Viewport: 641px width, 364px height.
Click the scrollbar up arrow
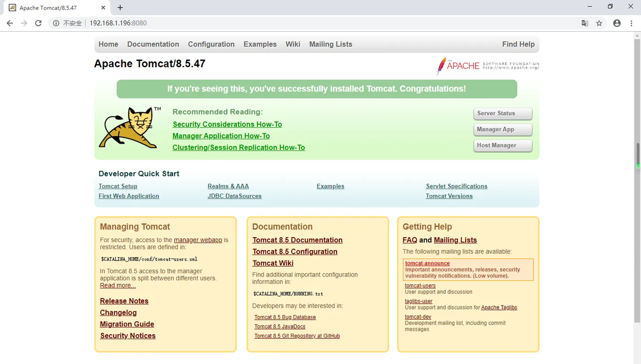click(637, 35)
